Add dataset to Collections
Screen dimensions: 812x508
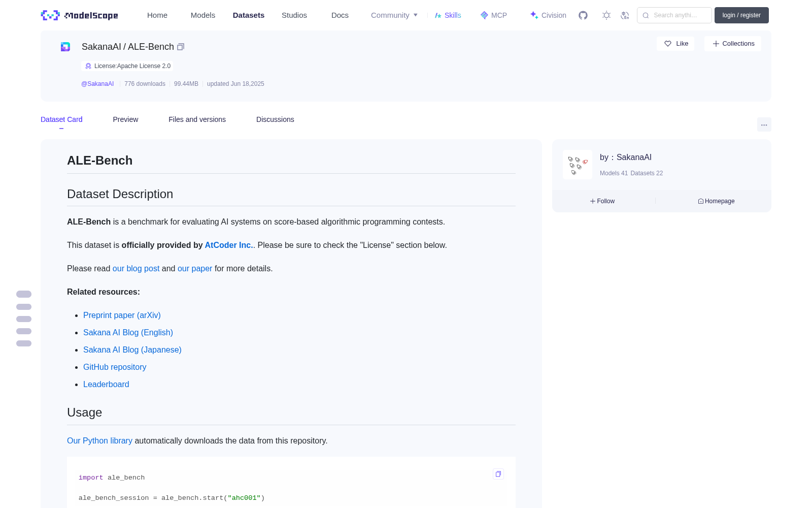pos(733,44)
